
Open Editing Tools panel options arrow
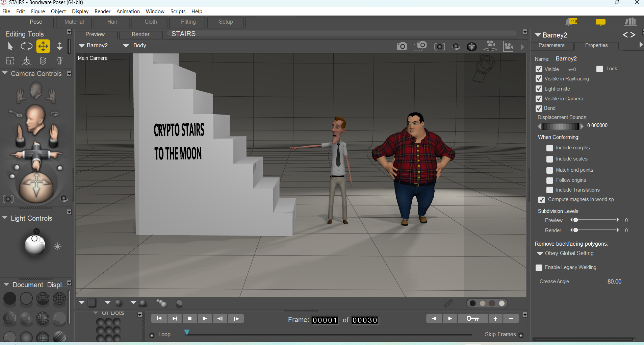click(69, 32)
